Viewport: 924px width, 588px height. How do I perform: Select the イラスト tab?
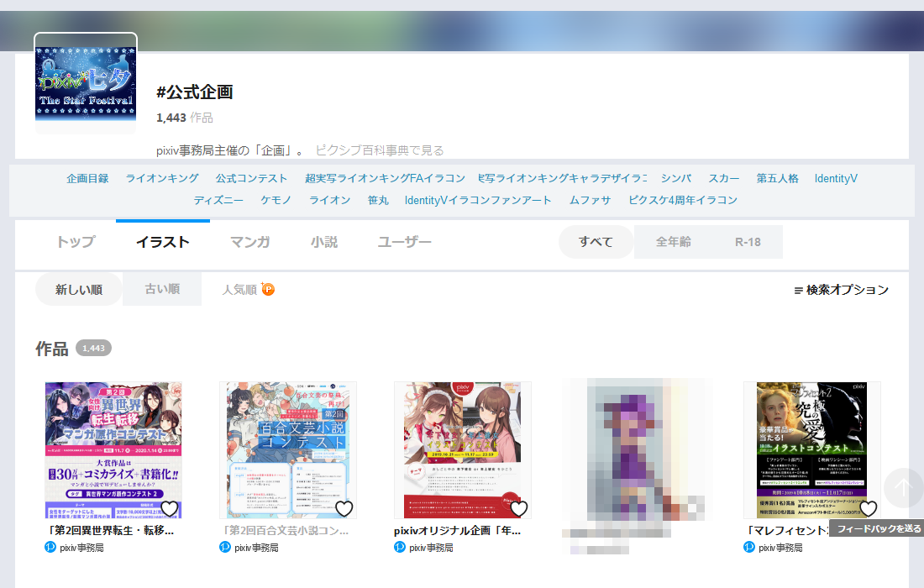(x=163, y=242)
